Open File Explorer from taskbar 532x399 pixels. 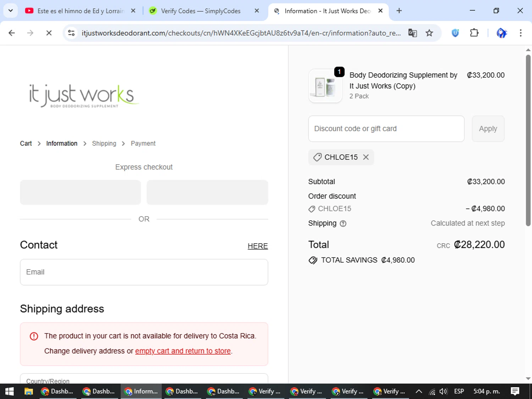pos(29,391)
